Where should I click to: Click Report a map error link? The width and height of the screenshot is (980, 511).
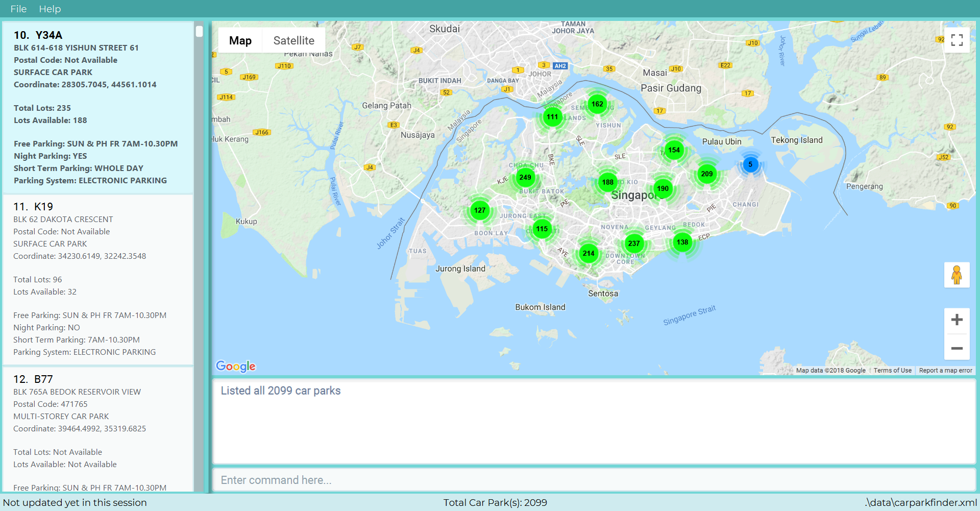[x=945, y=371]
